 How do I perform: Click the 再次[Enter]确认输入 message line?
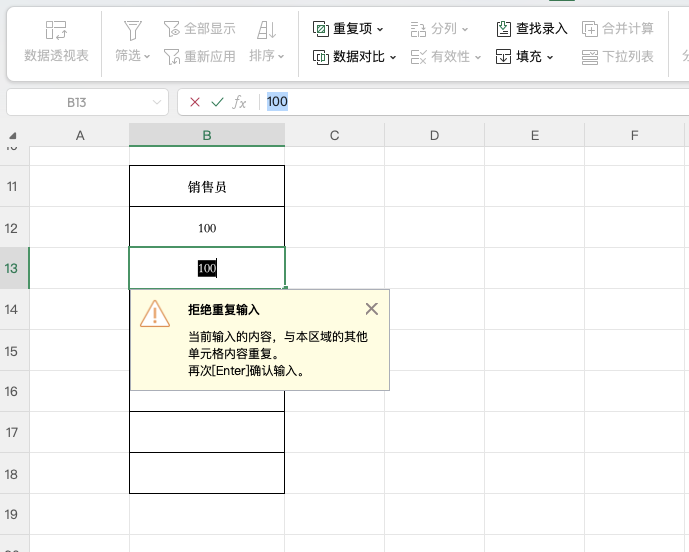click(246, 370)
